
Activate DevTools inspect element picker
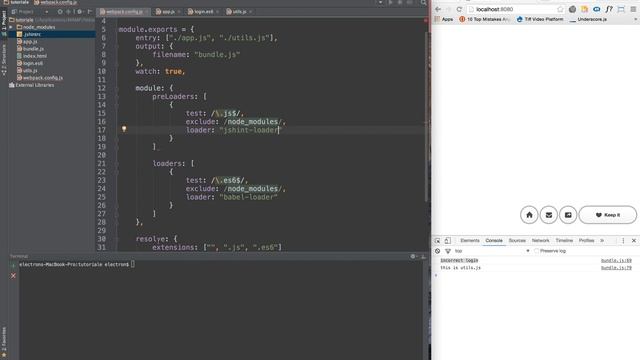tap(437, 241)
